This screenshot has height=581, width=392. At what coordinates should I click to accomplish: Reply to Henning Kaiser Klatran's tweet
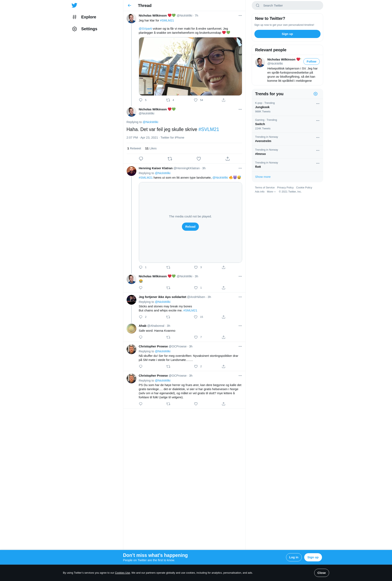pyautogui.click(x=141, y=267)
